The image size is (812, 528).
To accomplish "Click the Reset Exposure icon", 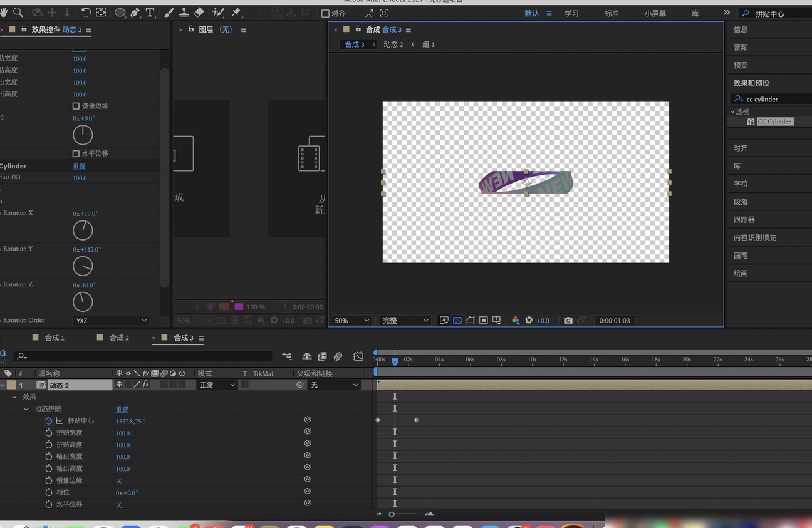I will point(529,320).
